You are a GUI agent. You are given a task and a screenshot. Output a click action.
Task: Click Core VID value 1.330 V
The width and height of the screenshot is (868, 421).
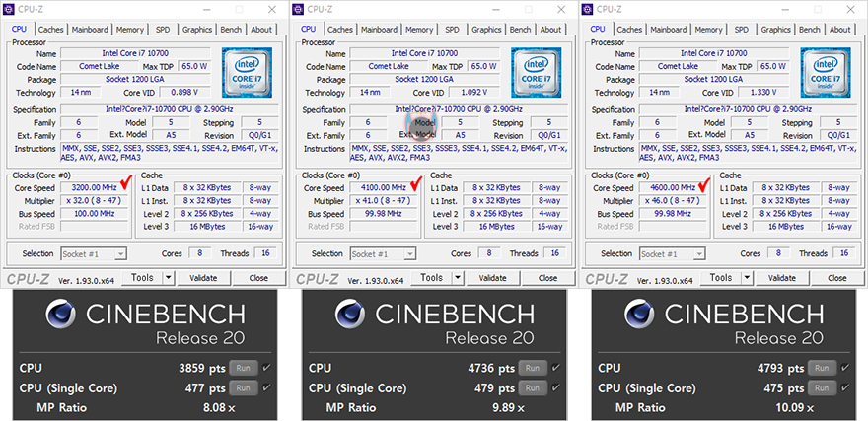point(762,93)
